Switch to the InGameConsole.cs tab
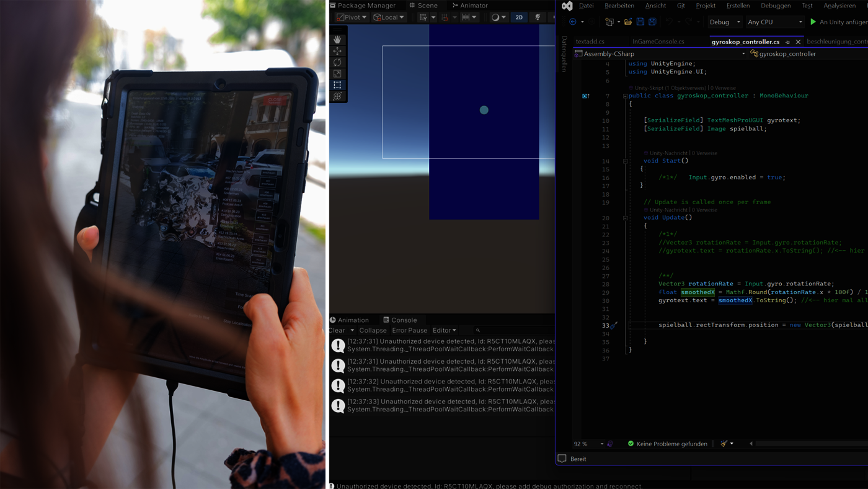The height and width of the screenshot is (489, 868). point(658,42)
